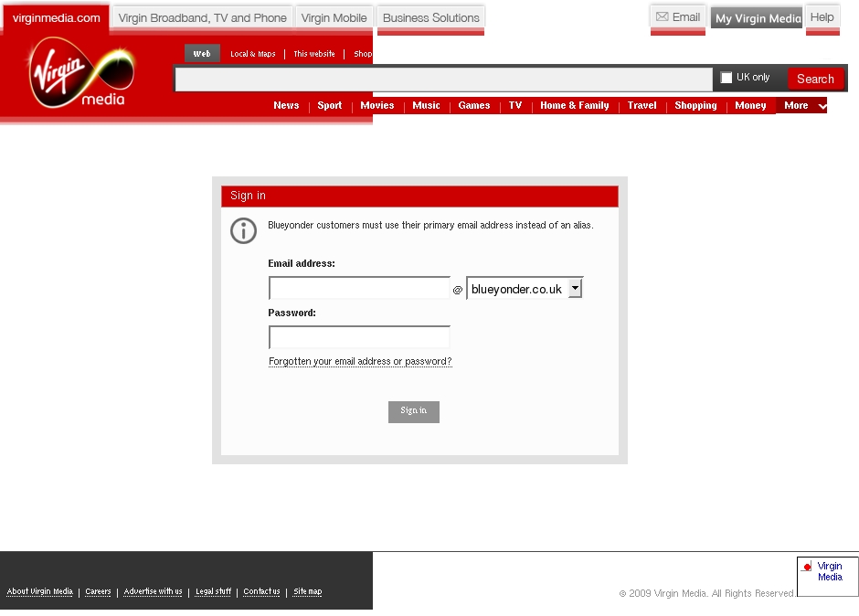The height and width of the screenshot is (616, 859).
Task: Click Advertise with us footer link
Action: click(153, 591)
